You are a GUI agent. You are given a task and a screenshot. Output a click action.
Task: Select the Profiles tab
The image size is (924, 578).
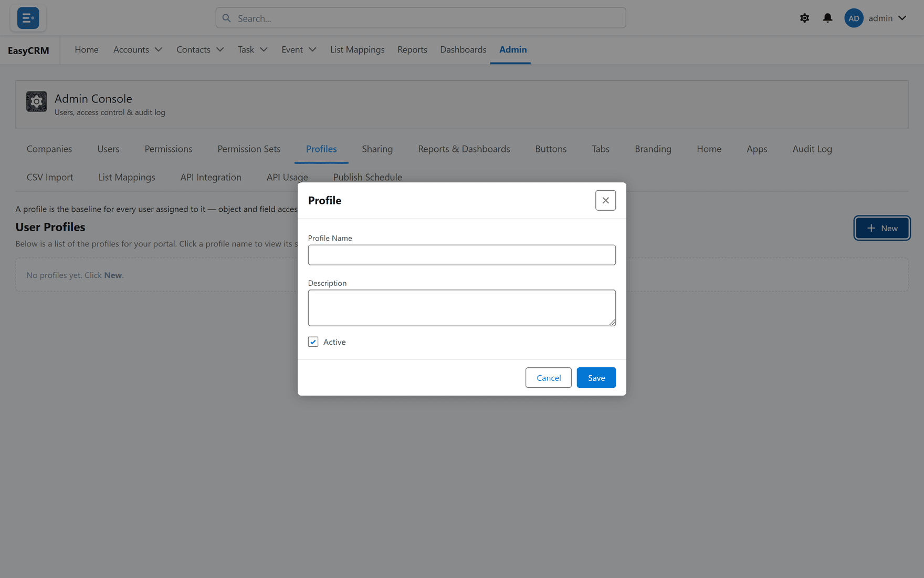coord(321,149)
